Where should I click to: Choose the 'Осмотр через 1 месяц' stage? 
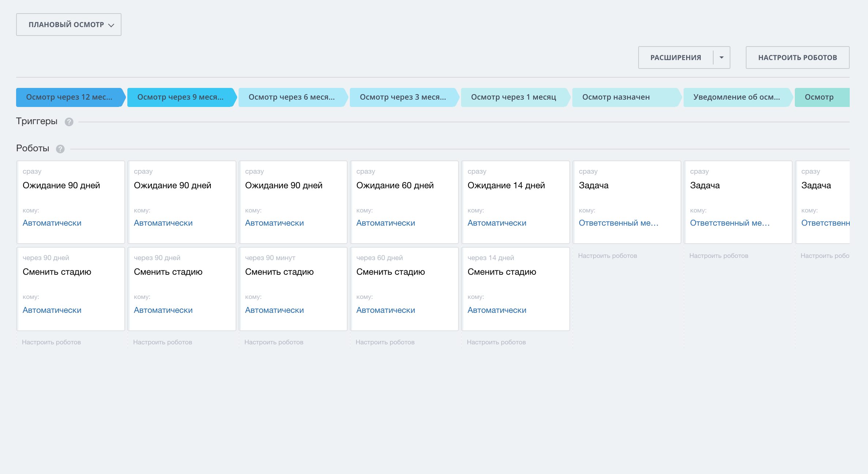(x=513, y=97)
